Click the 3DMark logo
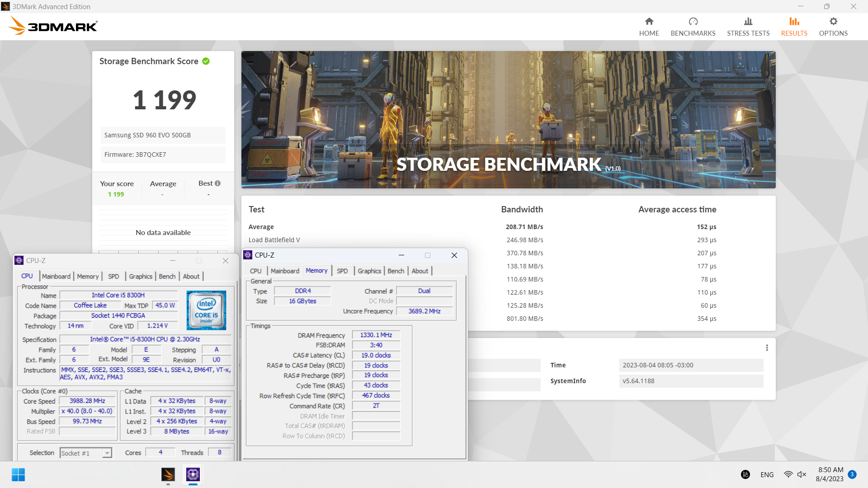 coord(53,26)
